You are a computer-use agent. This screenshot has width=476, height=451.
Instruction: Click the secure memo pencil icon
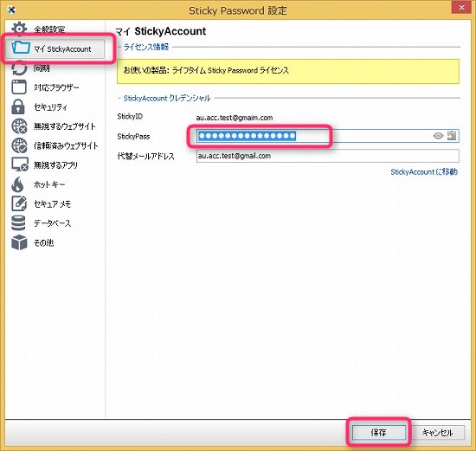(19, 203)
